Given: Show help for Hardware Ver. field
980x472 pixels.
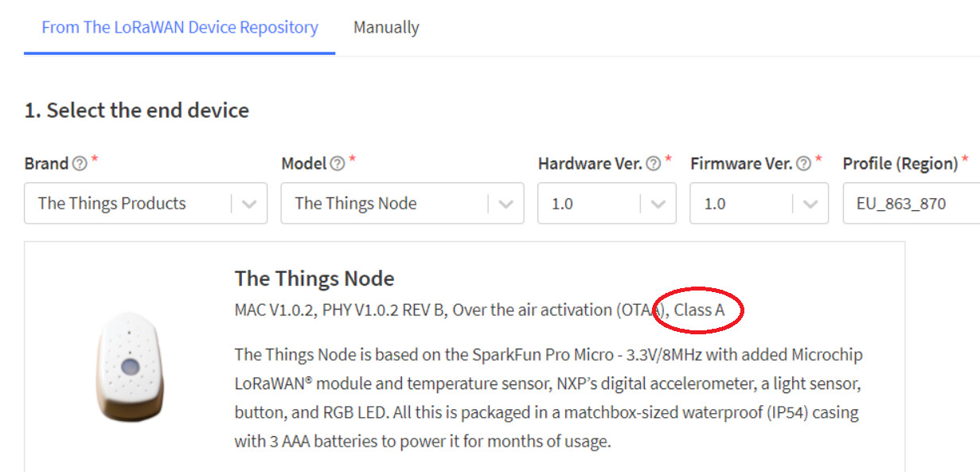Looking at the screenshot, I should (x=654, y=164).
